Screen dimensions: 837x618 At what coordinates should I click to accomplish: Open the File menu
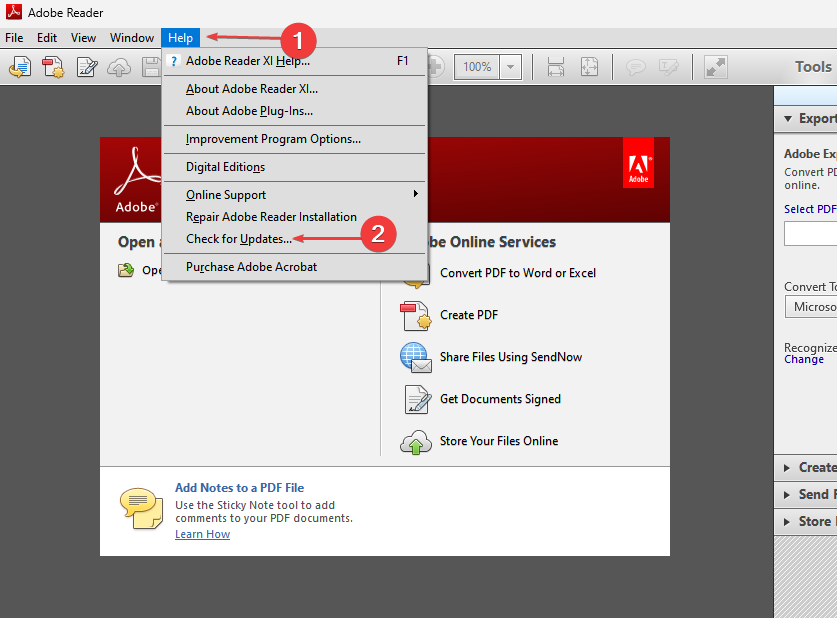14,37
